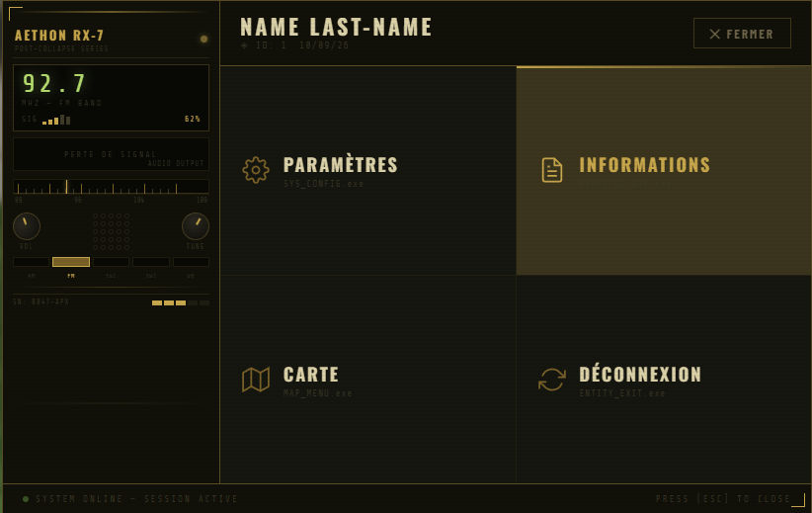Click the SYS_CONFIG.exe subtitle
Image resolution: width=812 pixels, height=513 pixels.
324,184
